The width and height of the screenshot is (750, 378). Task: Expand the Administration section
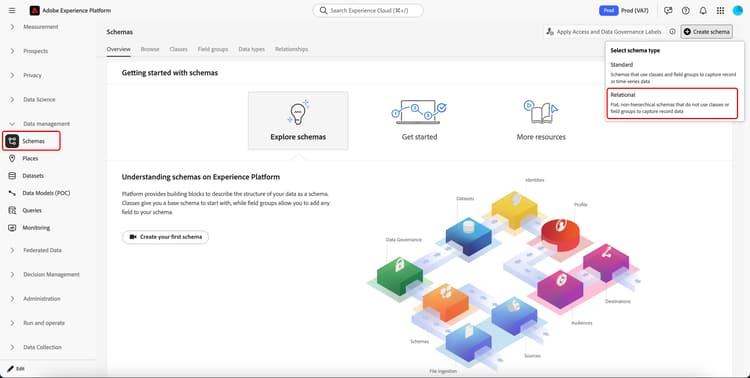point(12,299)
